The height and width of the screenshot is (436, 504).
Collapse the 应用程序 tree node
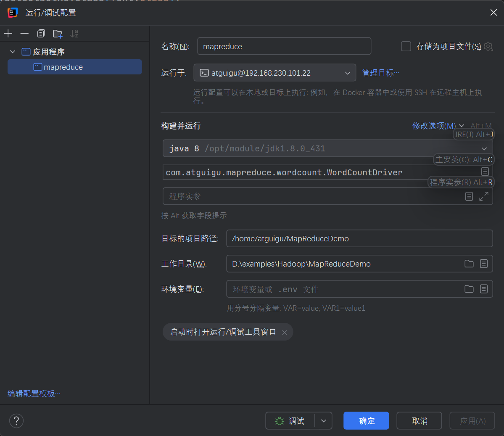click(x=13, y=52)
